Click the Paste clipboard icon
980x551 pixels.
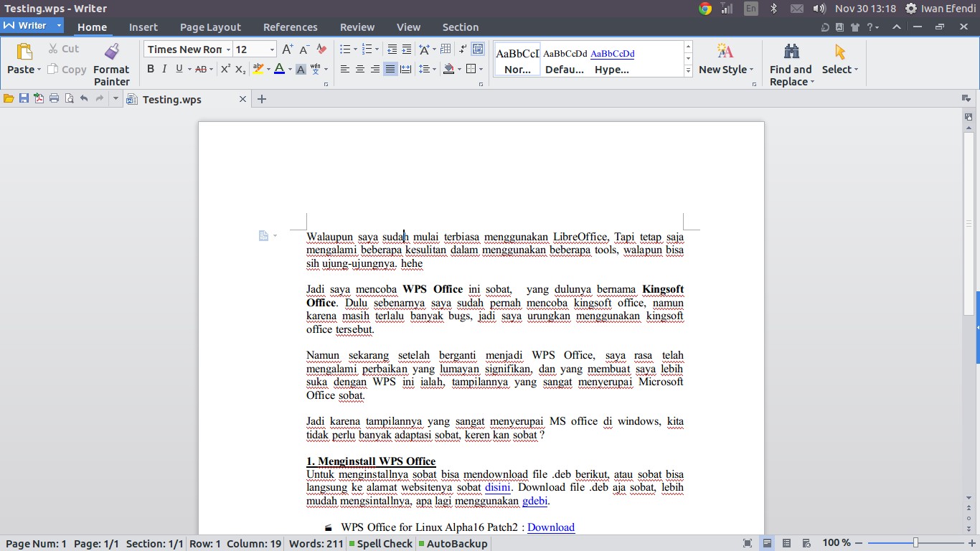pyautogui.click(x=24, y=52)
